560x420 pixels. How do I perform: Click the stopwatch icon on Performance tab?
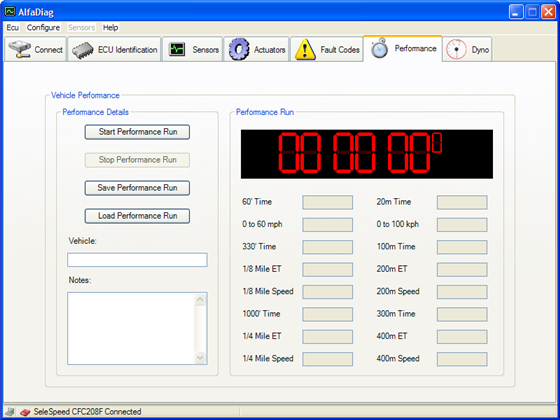coord(379,48)
